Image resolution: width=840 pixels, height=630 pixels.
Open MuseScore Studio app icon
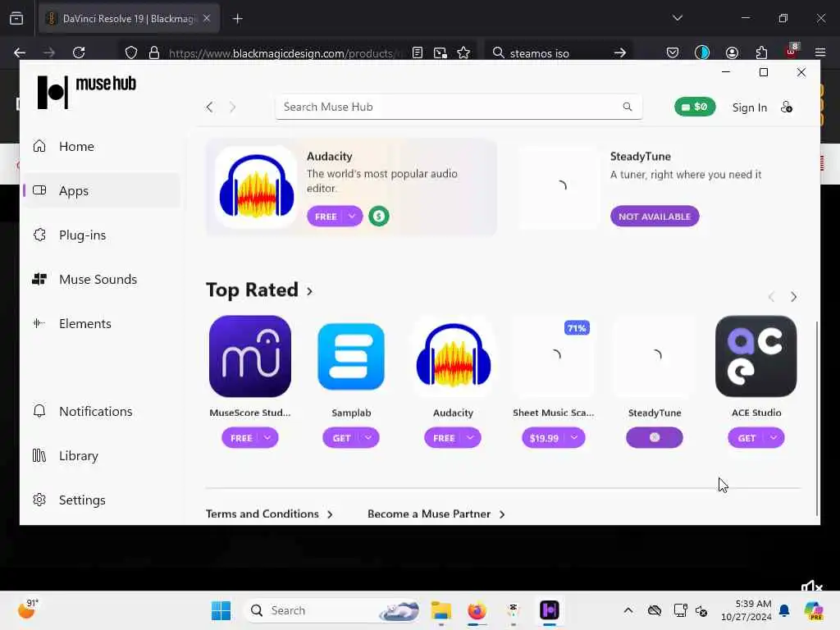(x=250, y=356)
